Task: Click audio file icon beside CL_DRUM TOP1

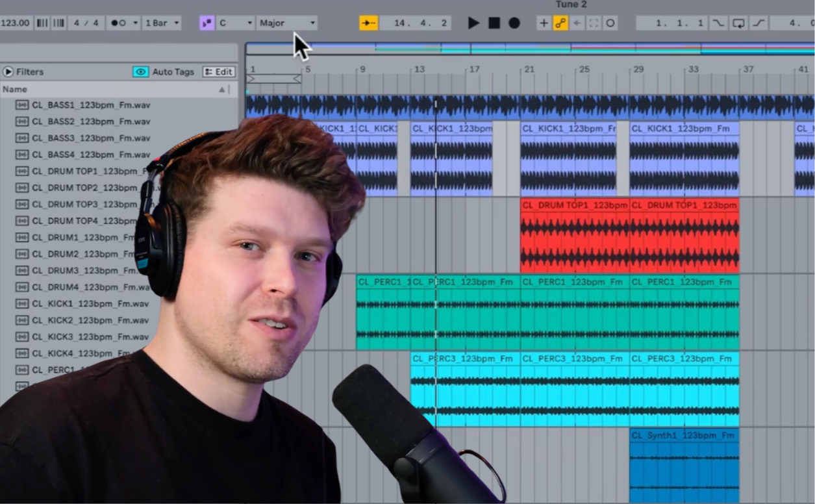Action: 22,171
